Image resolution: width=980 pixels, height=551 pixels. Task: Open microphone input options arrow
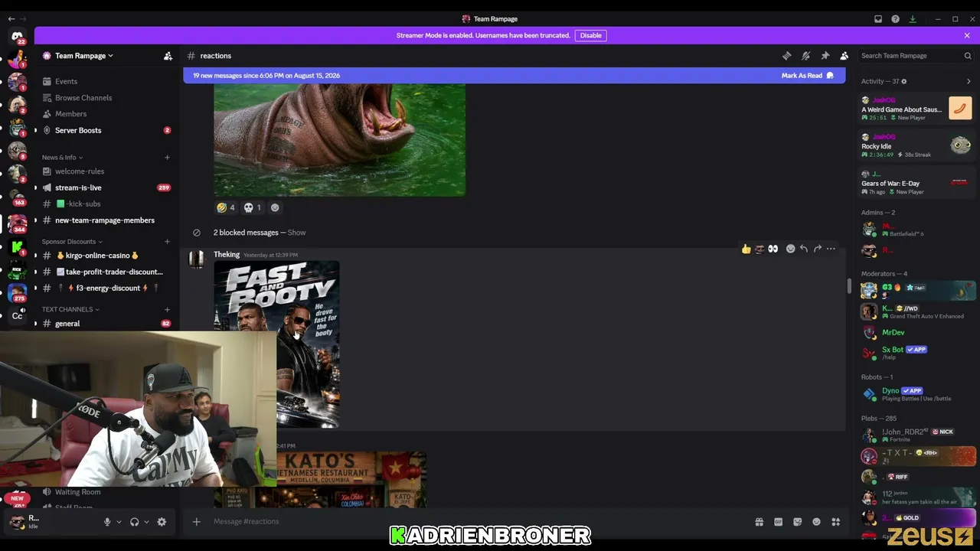[x=119, y=522]
